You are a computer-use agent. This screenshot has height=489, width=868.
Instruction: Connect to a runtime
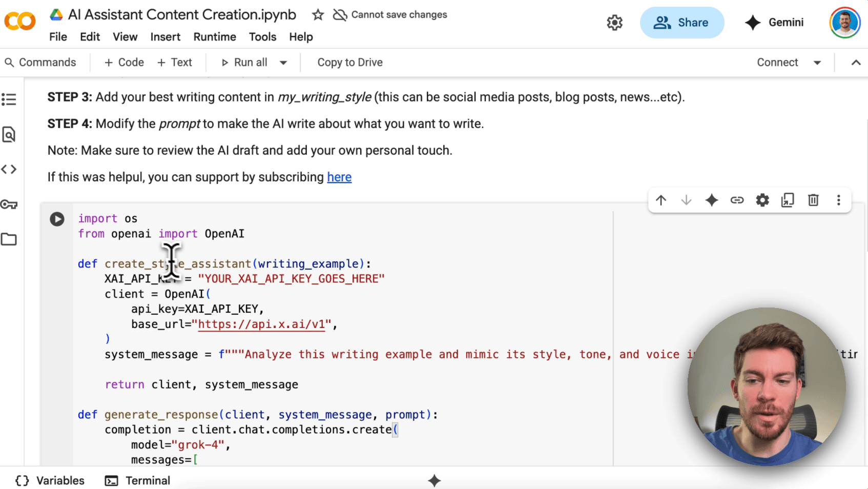[777, 63]
